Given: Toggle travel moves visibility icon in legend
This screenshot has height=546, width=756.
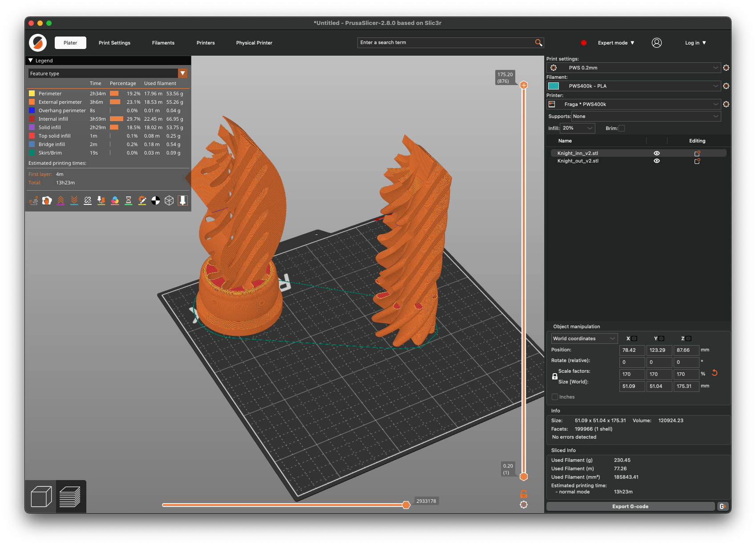Looking at the screenshot, I should (x=33, y=201).
